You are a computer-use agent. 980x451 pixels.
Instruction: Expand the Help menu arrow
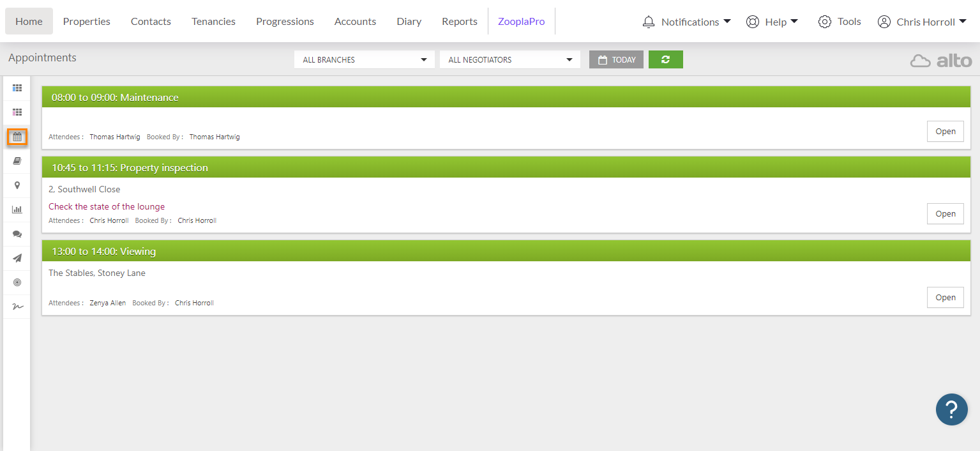pyautogui.click(x=794, y=21)
